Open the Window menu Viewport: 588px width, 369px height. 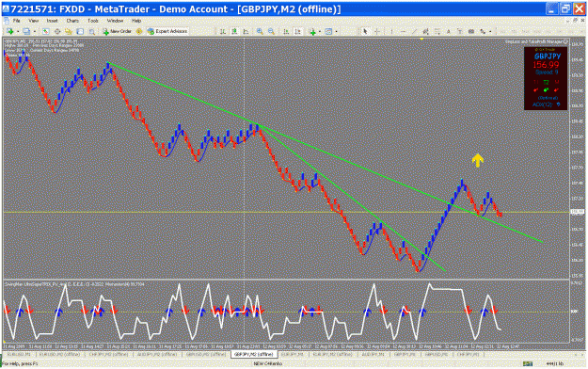point(115,21)
